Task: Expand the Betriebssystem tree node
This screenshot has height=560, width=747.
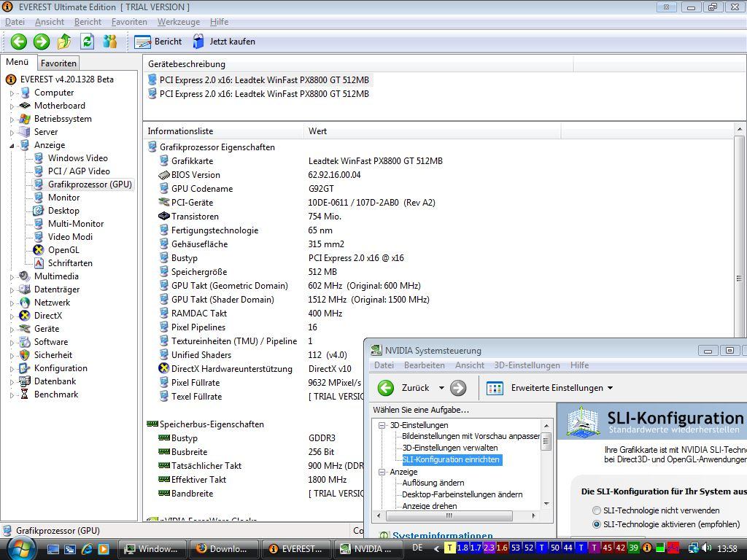Action: tap(12, 120)
